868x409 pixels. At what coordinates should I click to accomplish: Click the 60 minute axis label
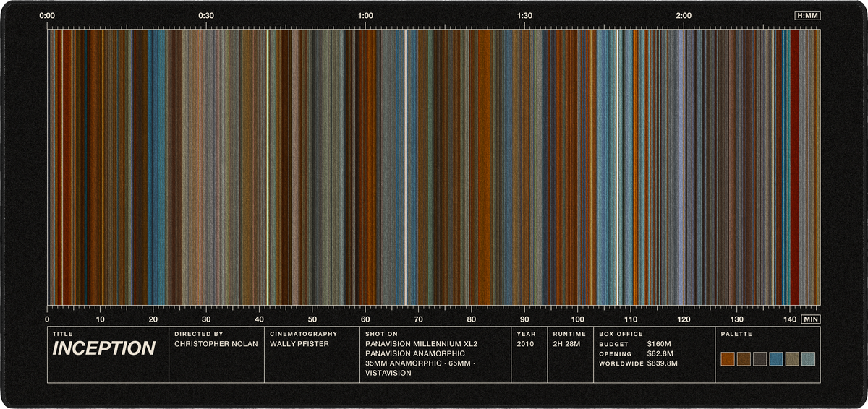(365, 319)
